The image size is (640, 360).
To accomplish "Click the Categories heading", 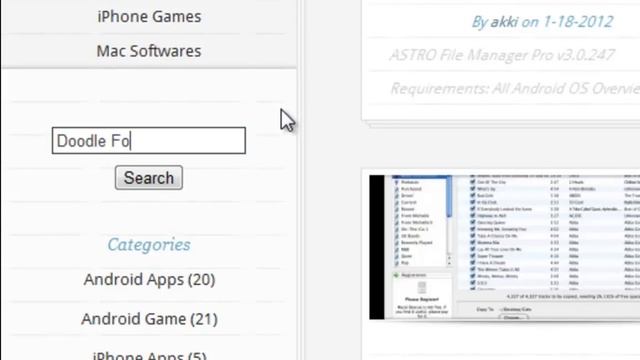I will pos(149,245).
